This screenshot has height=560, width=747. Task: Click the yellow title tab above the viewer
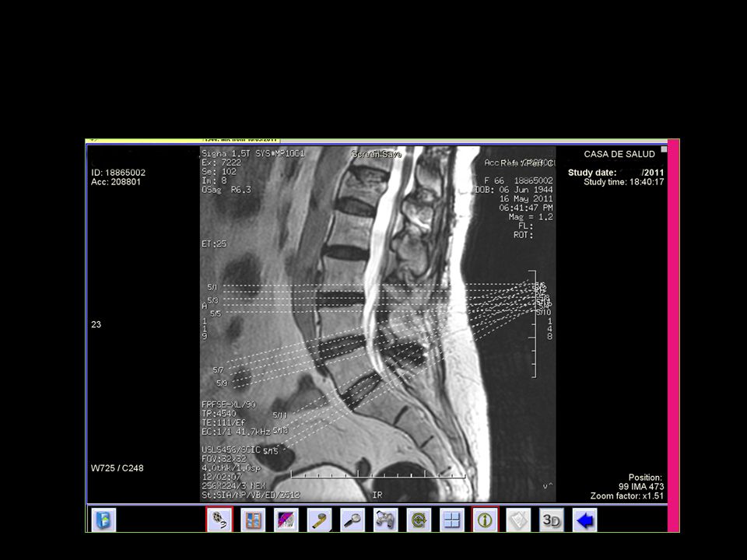click(182, 141)
